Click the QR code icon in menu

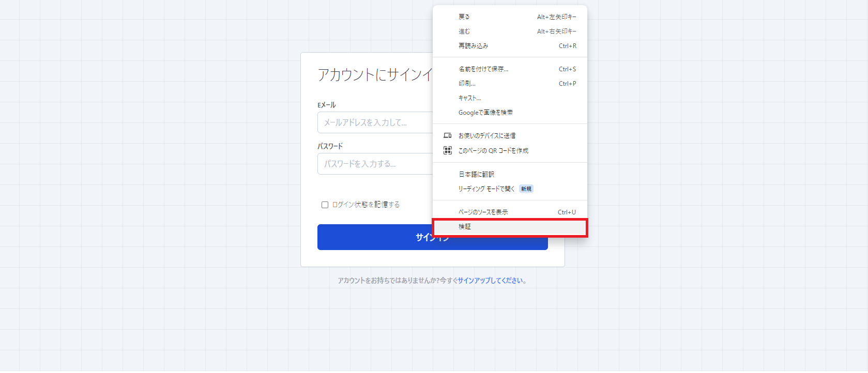pyautogui.click(x=448, y=151)
